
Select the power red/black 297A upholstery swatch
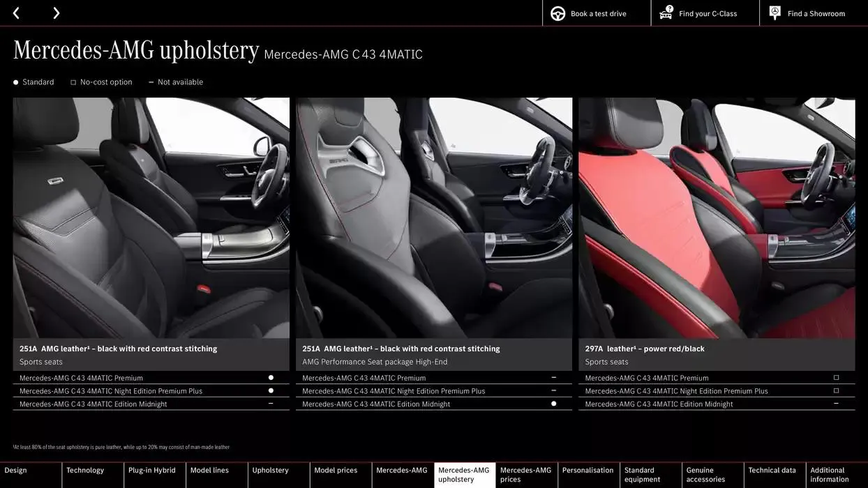717,217
